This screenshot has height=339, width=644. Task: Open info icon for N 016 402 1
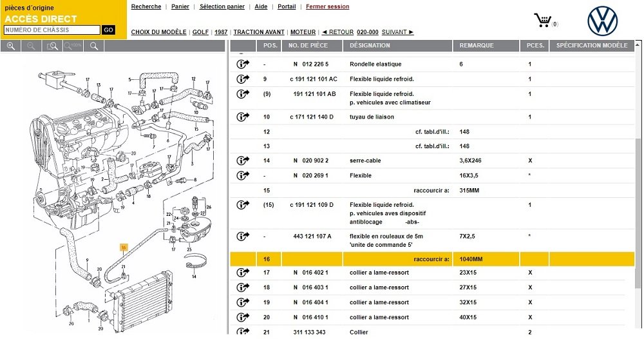click(243, 272)
